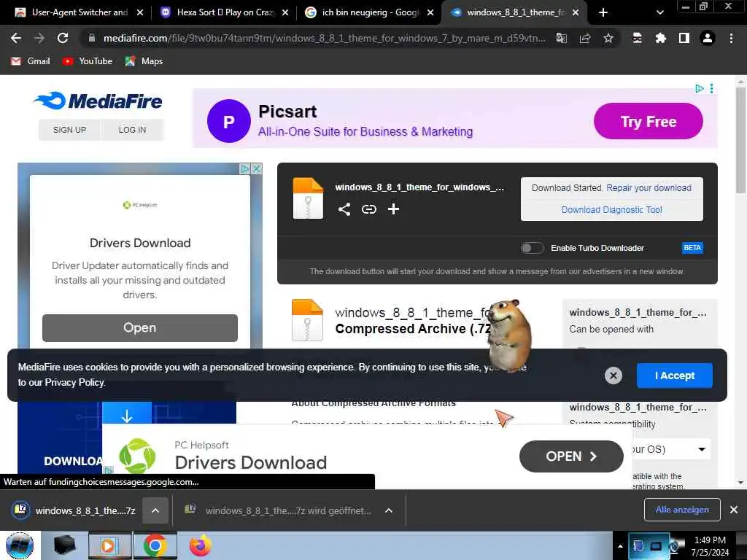Viewport: 747px width, 560px height.
Task: Close the downloads bar
Action: [x=734, y=510]
